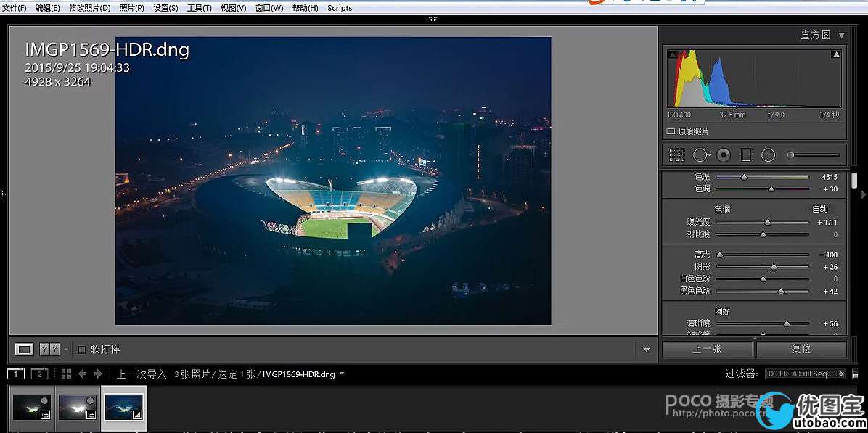Open the 工具(T) menu
This screenshot has height=433, width=868.
point(200,8)
